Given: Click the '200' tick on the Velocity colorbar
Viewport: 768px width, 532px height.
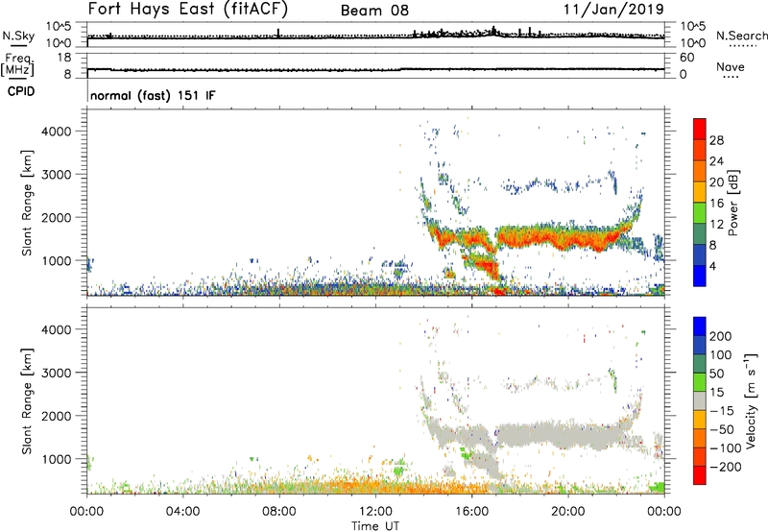Looking at the screenshot, I should coord(721,336).
